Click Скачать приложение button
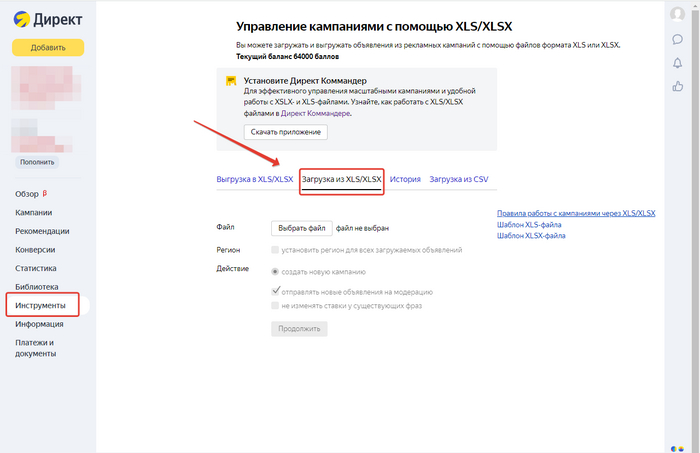 click(x=286, y=132)
